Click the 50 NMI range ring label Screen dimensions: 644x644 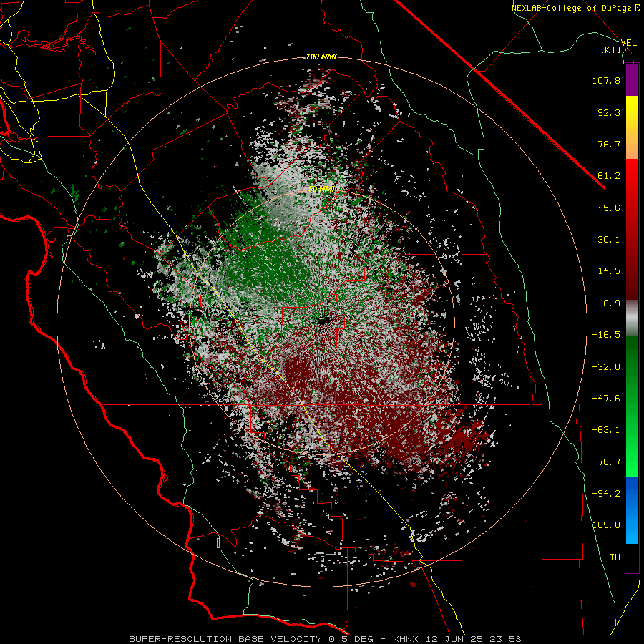321,190
